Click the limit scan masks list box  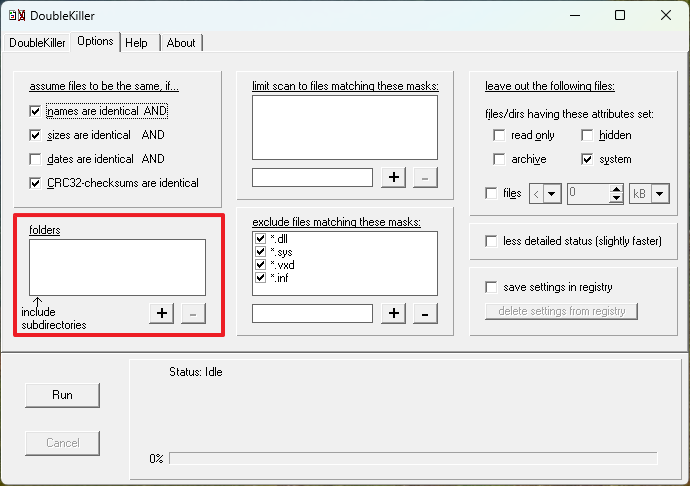pos(345,128)
